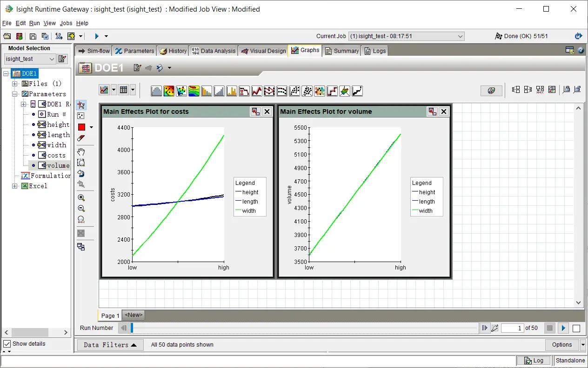Toggle the Show details checkbox
This screenshot has width=588, height=368.
point(7,344)
